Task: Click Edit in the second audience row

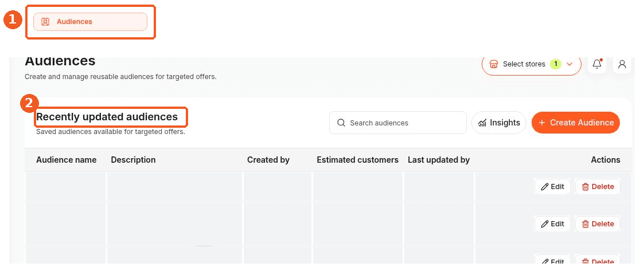Action: (552, 224)
